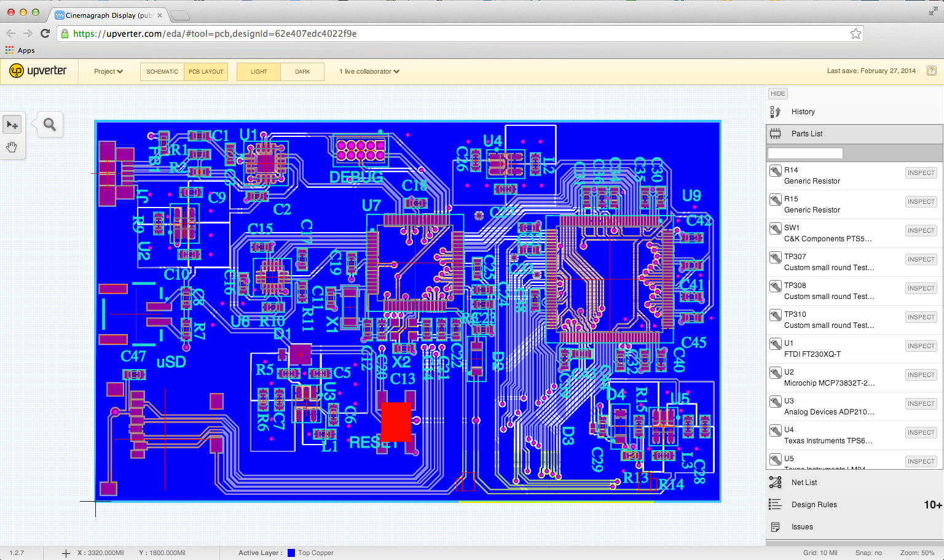Switch to the Light theme

click(259, 72)
